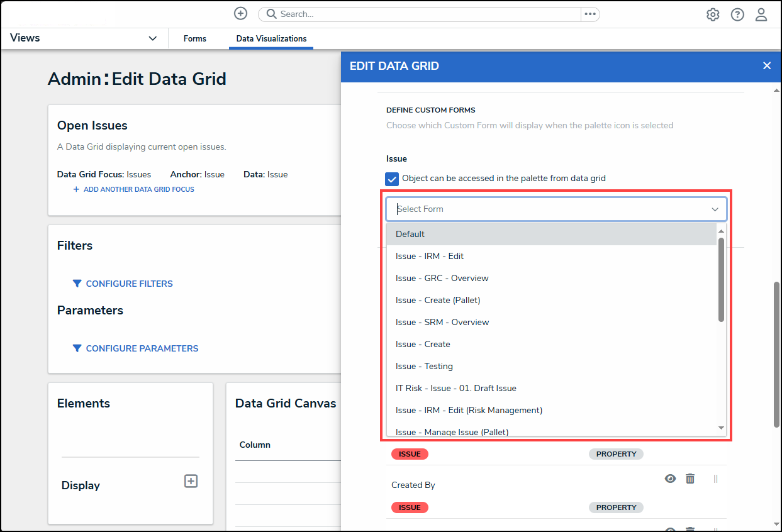Click Add Another Data Grid Focus

click(138, 189)
